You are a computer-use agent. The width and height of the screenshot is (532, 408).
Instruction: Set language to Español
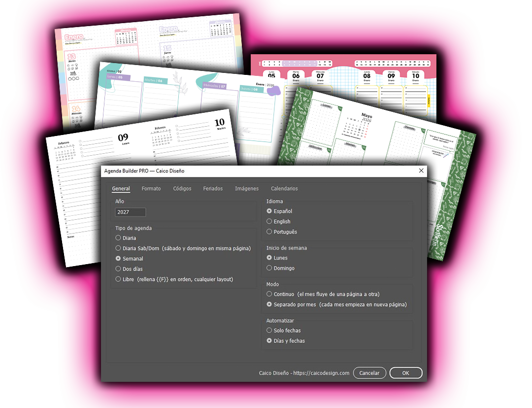click(x=279, y=211)
